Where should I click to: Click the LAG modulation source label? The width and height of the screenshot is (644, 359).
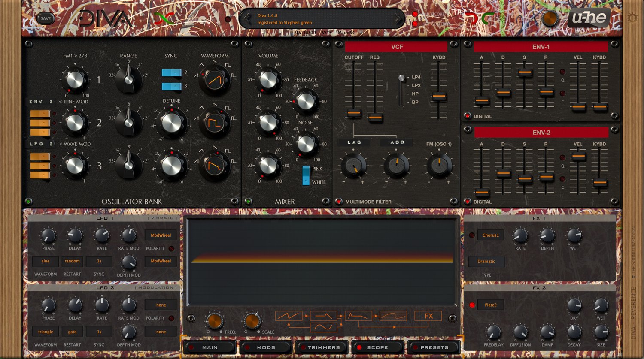point(354,142)
